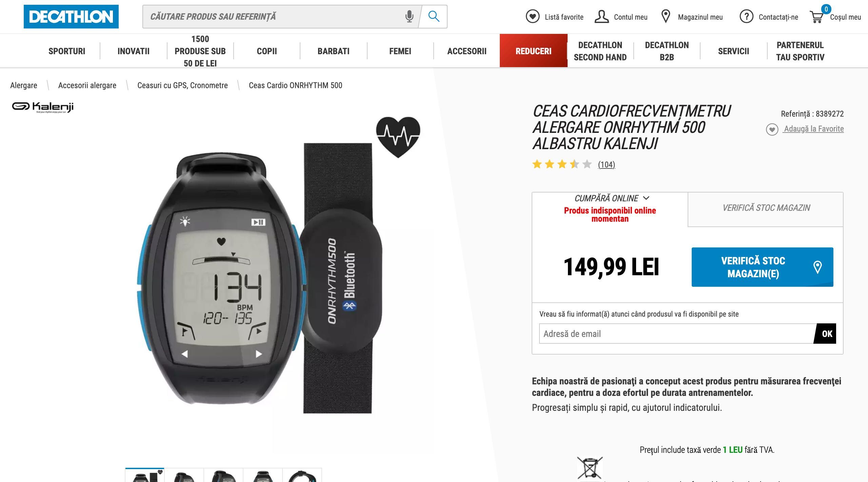Click the OK email submit button
The width and height of the screenshot is (868, 482).
[x=827, y=334]
